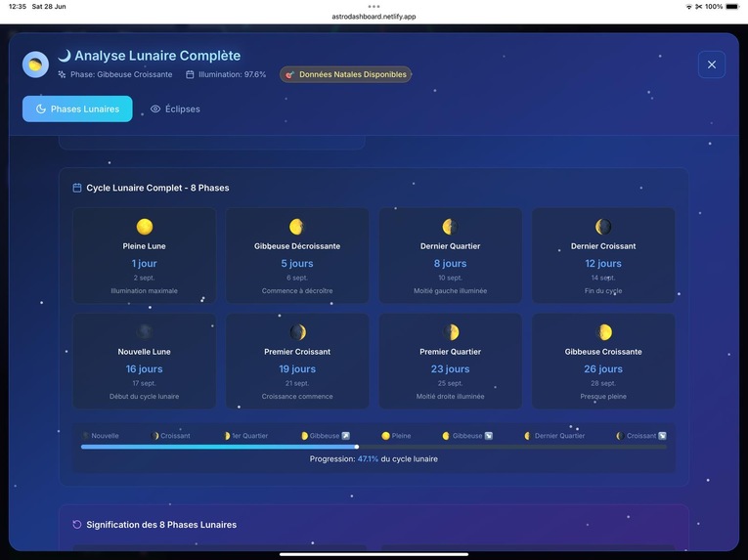Viewport: 748px width, 560px height.
Task: Select the Pleine Lune card title
Action: [x=144, y=246]
